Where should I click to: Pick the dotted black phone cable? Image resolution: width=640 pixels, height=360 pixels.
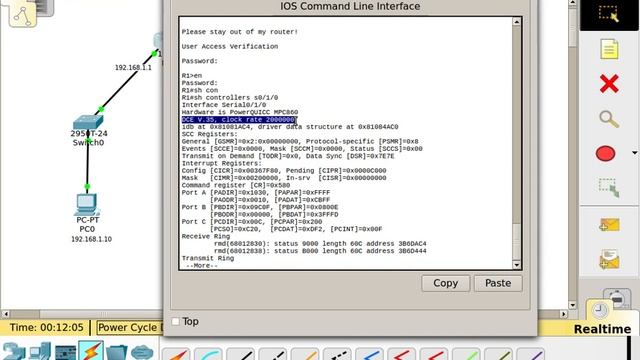click(x=337, y=354)
